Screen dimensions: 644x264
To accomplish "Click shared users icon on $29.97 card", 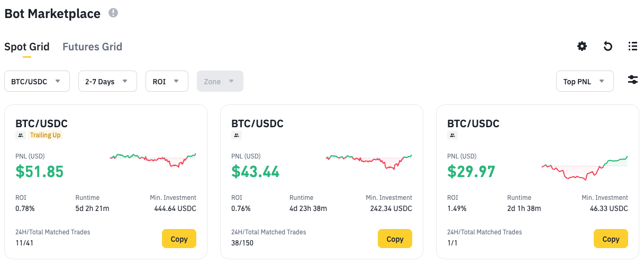I will tap(452, 135).
